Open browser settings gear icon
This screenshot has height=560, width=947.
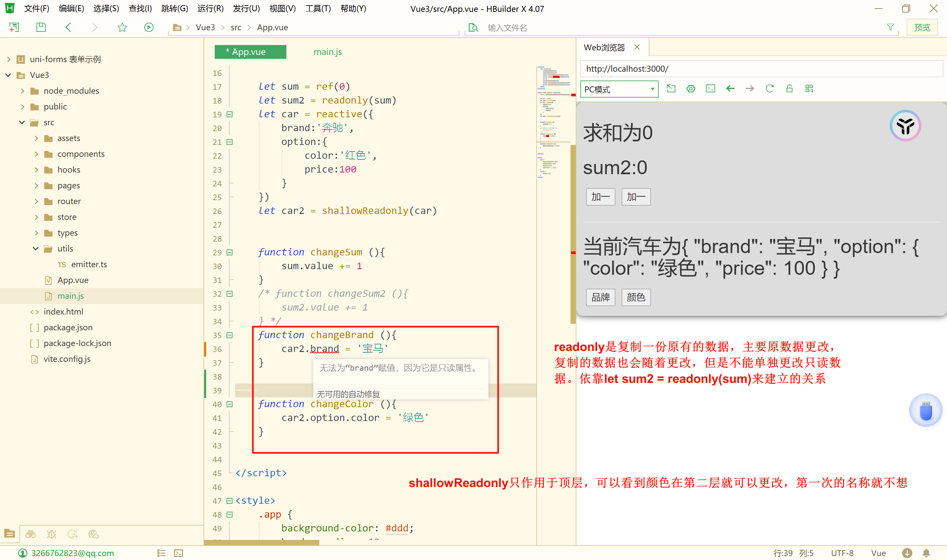[x=690, y=89]
